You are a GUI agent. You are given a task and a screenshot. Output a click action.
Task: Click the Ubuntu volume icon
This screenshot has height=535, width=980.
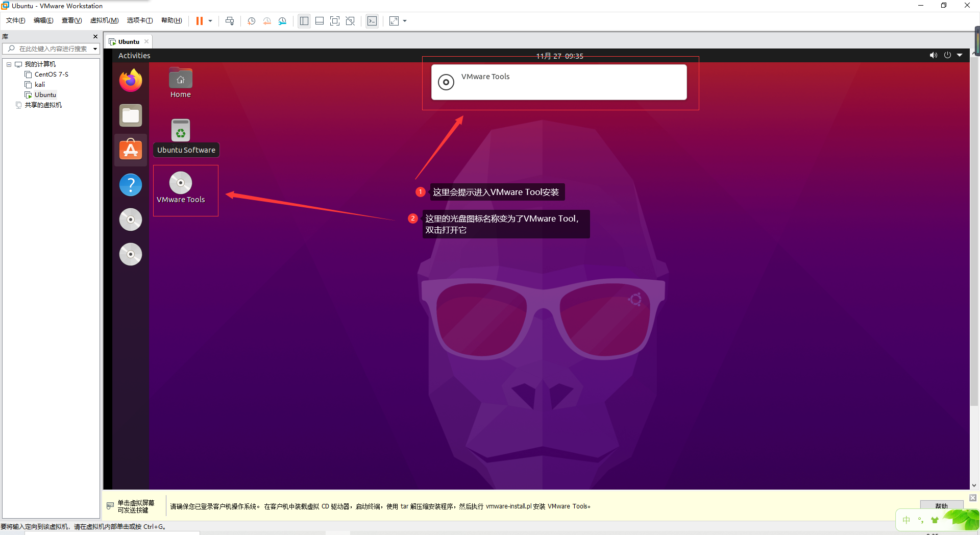coord(933,55)
